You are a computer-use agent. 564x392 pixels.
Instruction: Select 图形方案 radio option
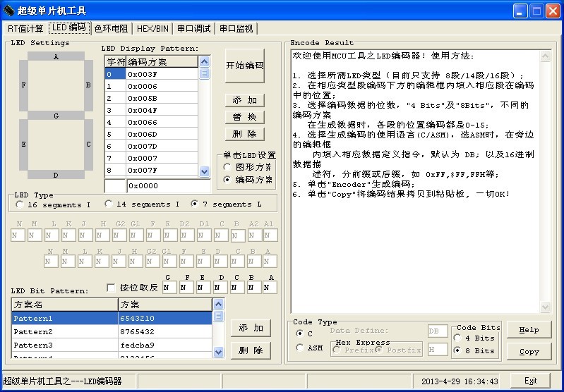coord(248,167)
